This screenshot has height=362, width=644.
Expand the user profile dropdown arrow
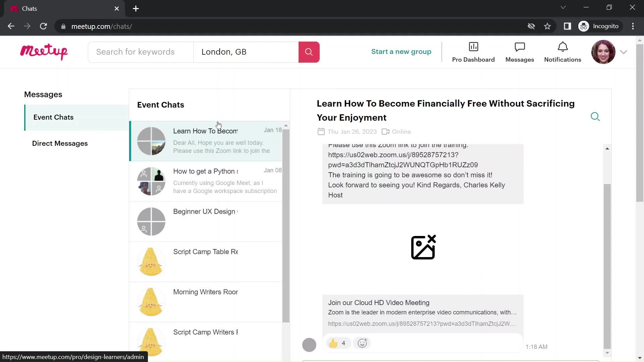(624, 52)
